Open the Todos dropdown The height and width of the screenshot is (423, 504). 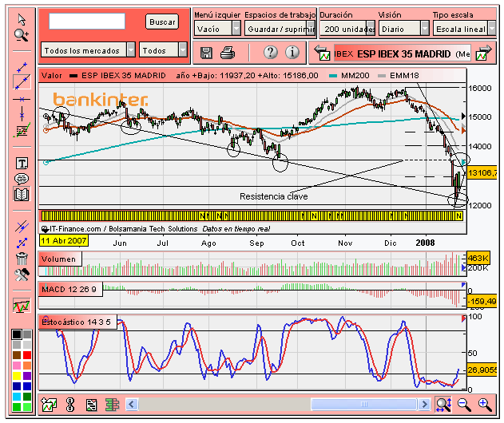tap(163, 50)
